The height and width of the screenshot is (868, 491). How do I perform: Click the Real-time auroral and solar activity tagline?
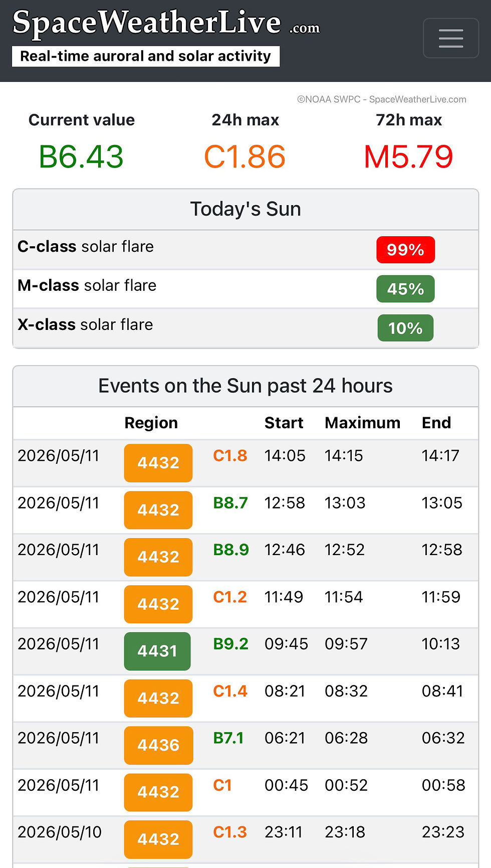pos(145,56)
